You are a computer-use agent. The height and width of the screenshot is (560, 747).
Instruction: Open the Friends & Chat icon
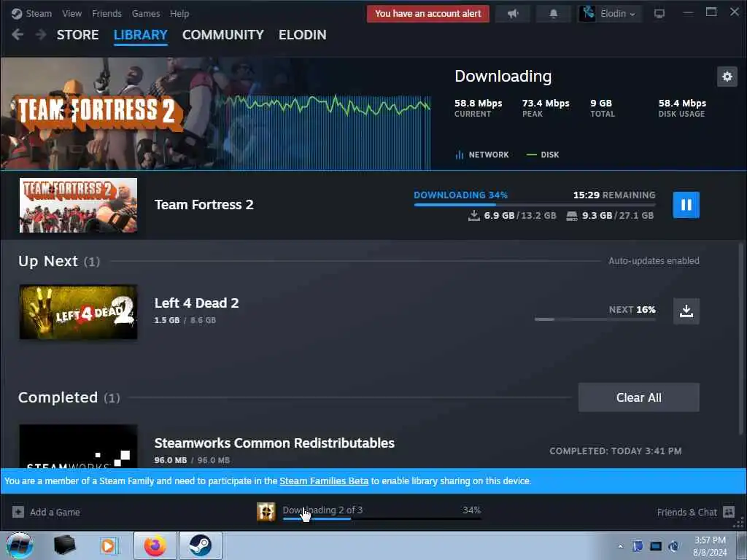[729, 512]
